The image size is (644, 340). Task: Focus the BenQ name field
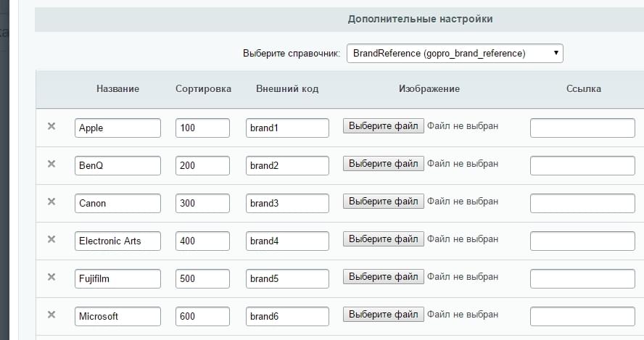[x=117, y=165]
